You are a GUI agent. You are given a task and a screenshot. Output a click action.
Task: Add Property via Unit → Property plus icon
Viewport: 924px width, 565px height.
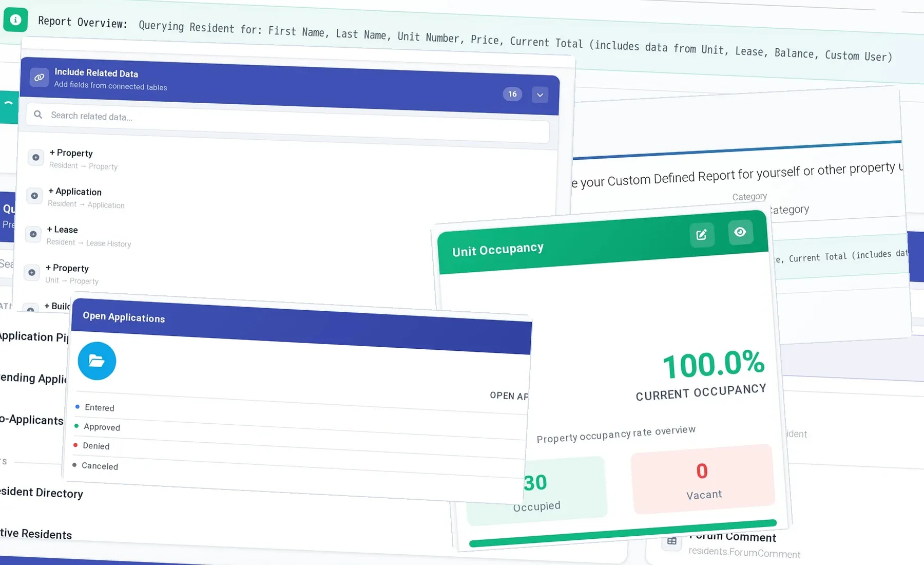click(x=32, y=272)
